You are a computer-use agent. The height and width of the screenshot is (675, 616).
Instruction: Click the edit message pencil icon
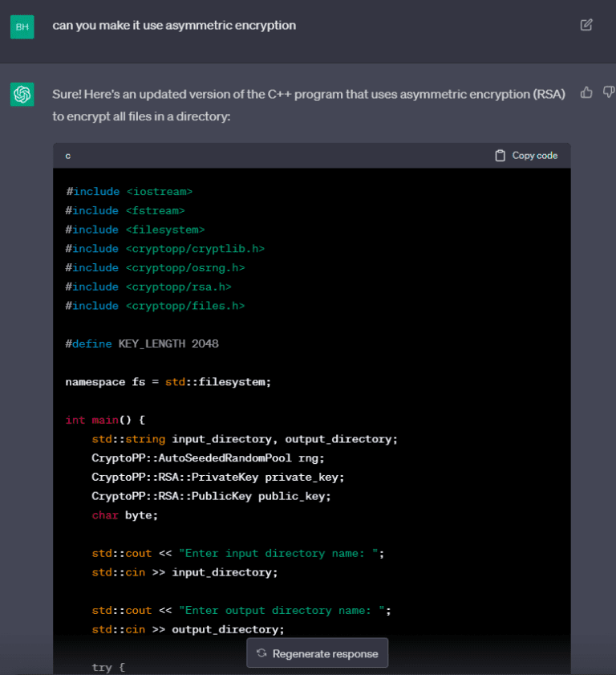[x=586, y=25]
